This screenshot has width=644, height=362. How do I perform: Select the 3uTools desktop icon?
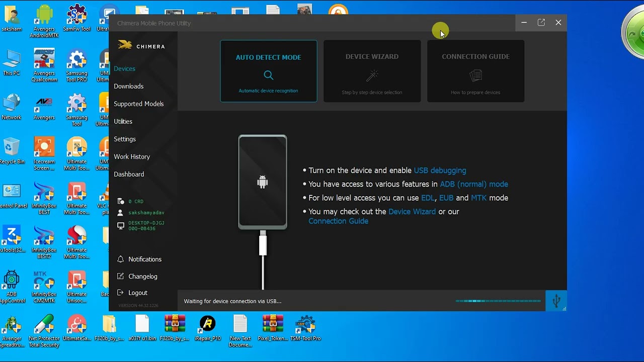click(11, 240)
